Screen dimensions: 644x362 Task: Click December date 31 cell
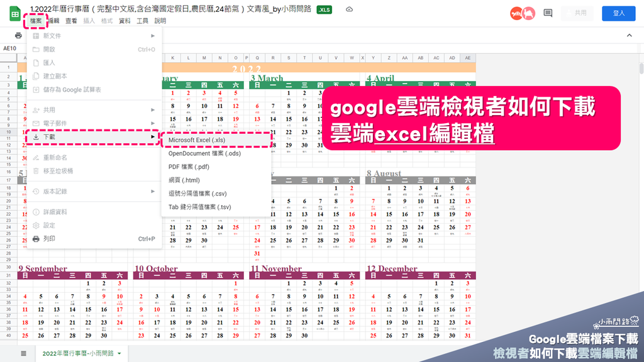pyautogui.click(x=468, y=336)
